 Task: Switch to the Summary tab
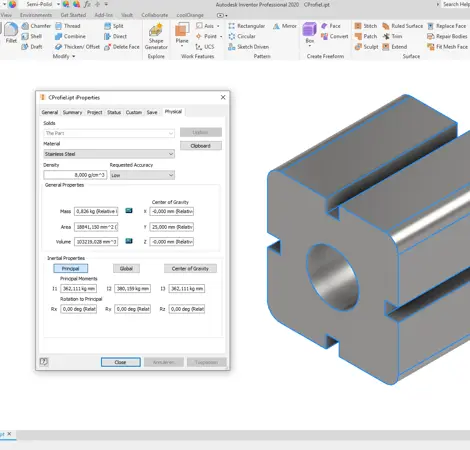tap(72, 112)
